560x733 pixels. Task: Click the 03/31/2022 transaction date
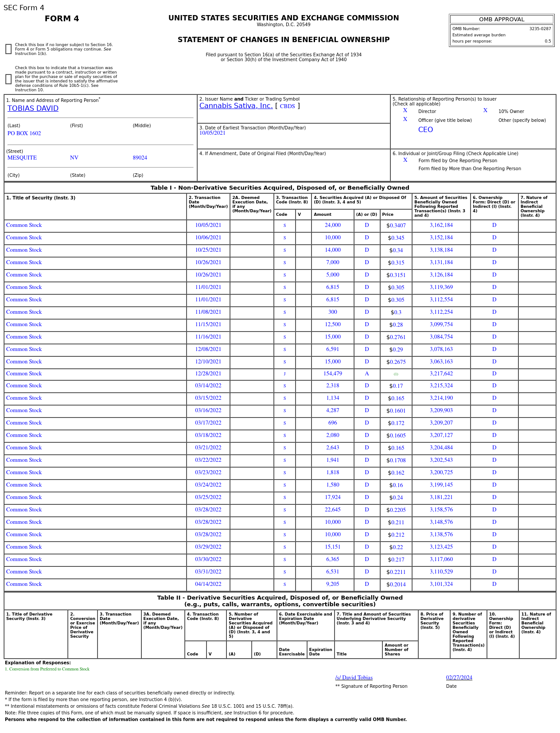click(208, 572)
